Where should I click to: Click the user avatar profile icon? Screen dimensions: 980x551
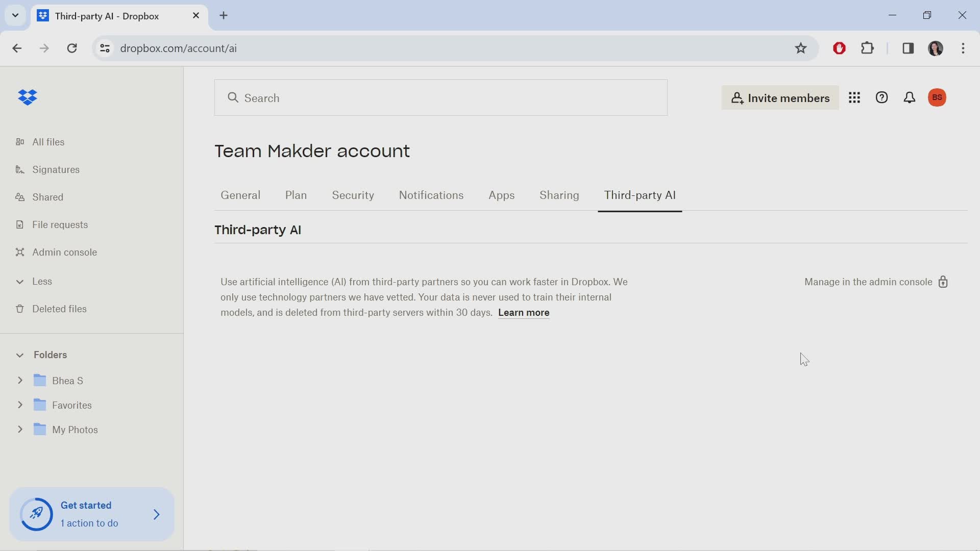pyautogui.click(x=937, y=97)
